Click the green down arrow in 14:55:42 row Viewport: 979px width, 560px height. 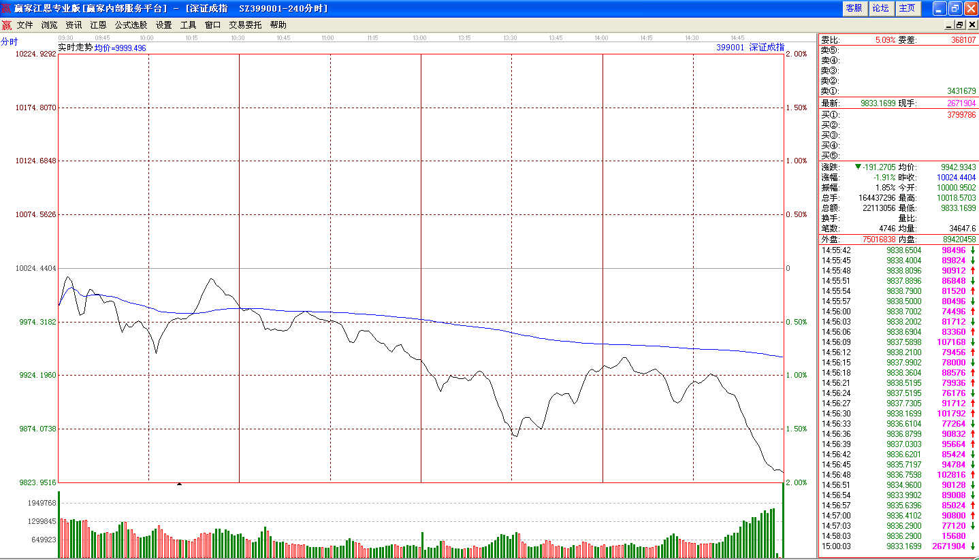pyautogui.click(x=973, y=250)
